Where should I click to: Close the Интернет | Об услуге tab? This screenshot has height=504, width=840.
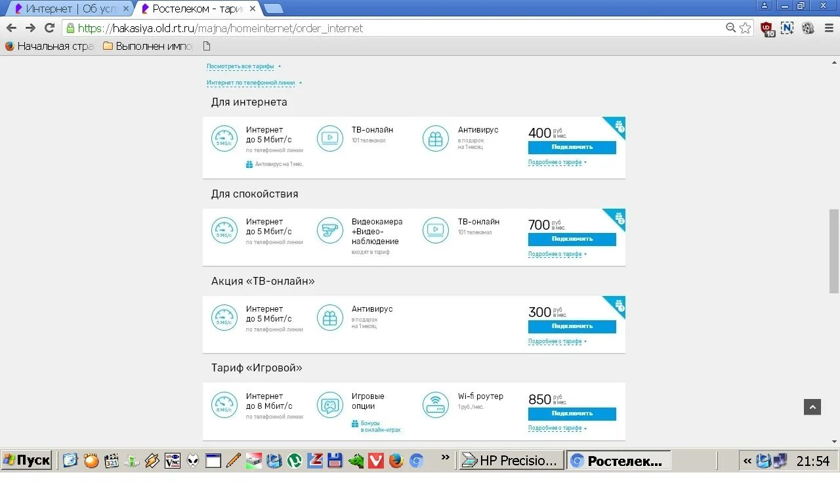tap(126, 9)
